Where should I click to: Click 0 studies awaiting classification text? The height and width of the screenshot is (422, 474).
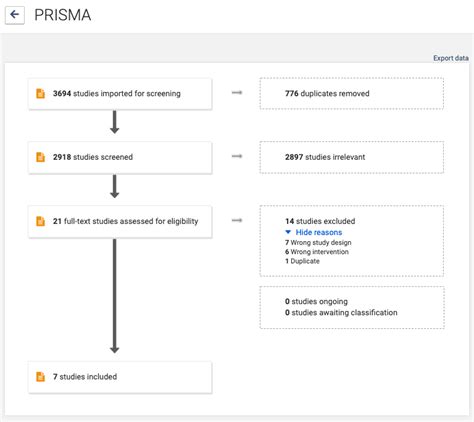(341, 313)
